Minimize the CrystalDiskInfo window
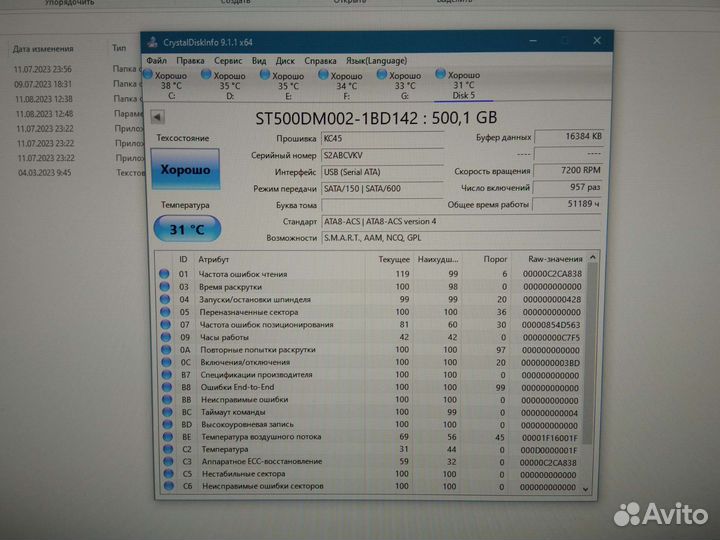 (533, 41)
